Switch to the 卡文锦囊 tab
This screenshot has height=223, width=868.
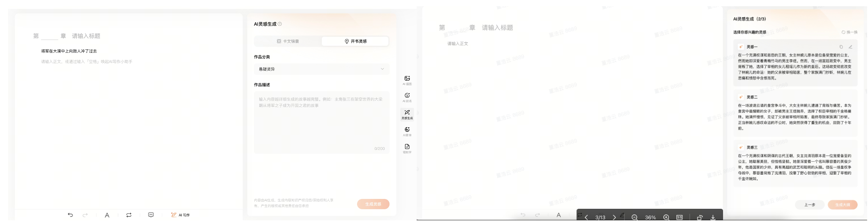tap(288, 41)
